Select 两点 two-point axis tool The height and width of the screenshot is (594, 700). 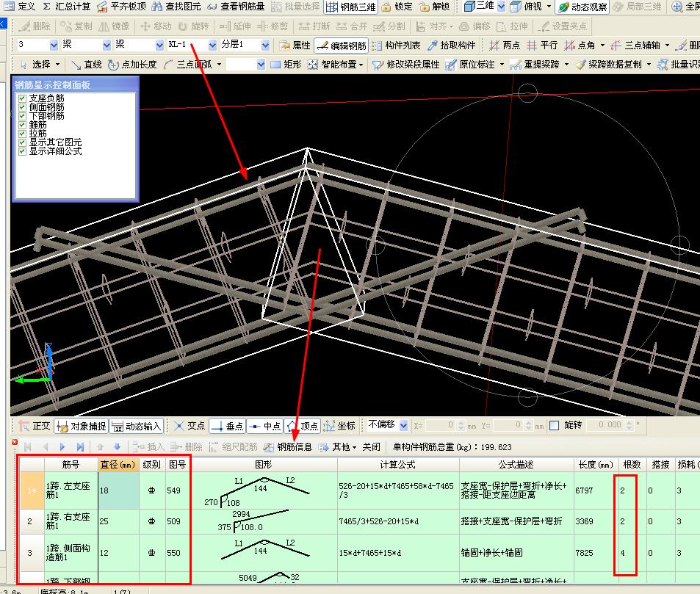(505, 45)
